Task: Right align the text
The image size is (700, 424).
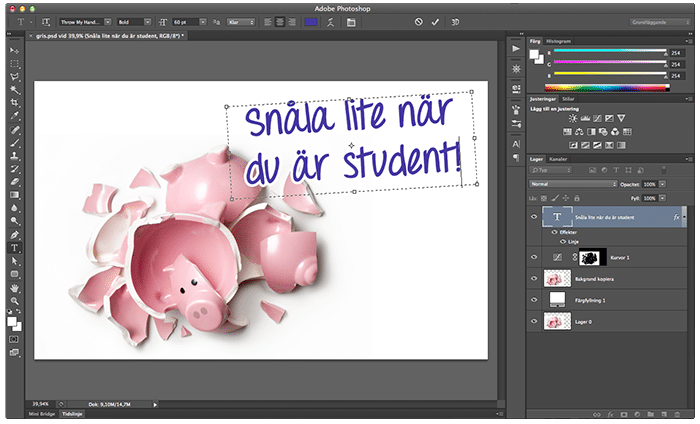Action: pyautogui.click(x=292, y=22)
